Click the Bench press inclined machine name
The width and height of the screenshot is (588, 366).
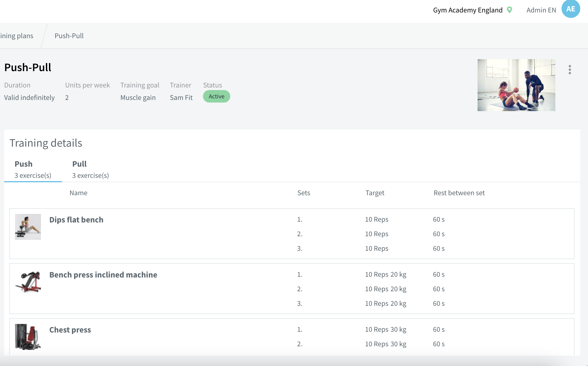point(103,275)
